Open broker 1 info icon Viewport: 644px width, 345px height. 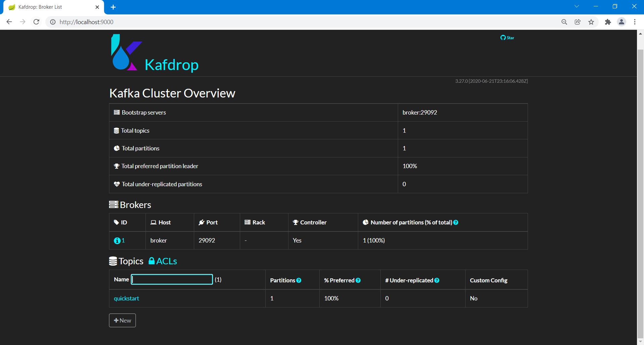tap(117, 240)
